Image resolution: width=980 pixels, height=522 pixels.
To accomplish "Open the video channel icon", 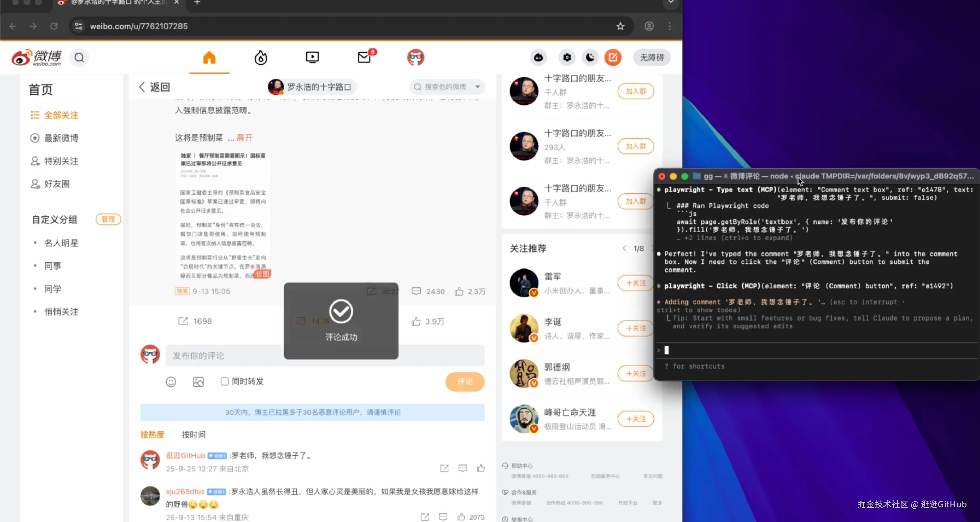I will coord(312,58).
